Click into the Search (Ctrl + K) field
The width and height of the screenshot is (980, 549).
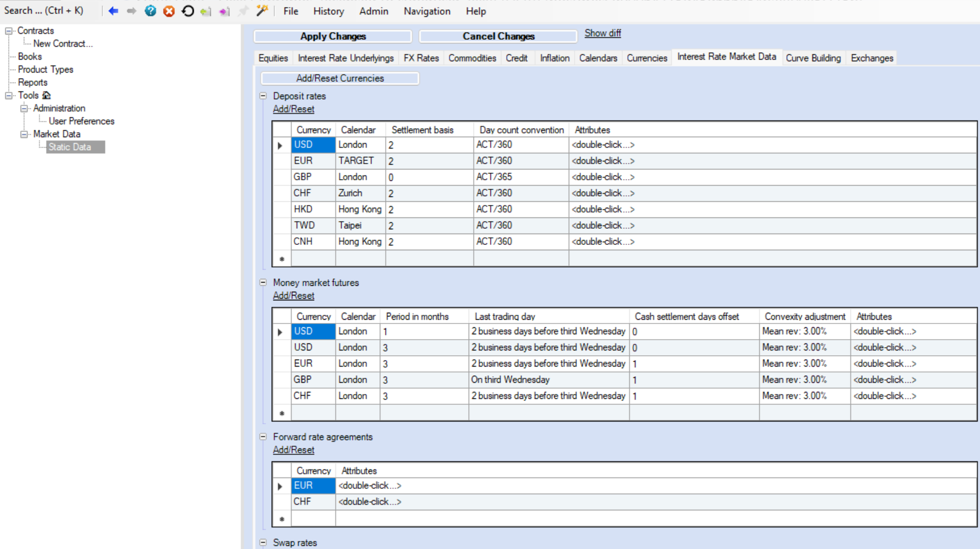44,10
